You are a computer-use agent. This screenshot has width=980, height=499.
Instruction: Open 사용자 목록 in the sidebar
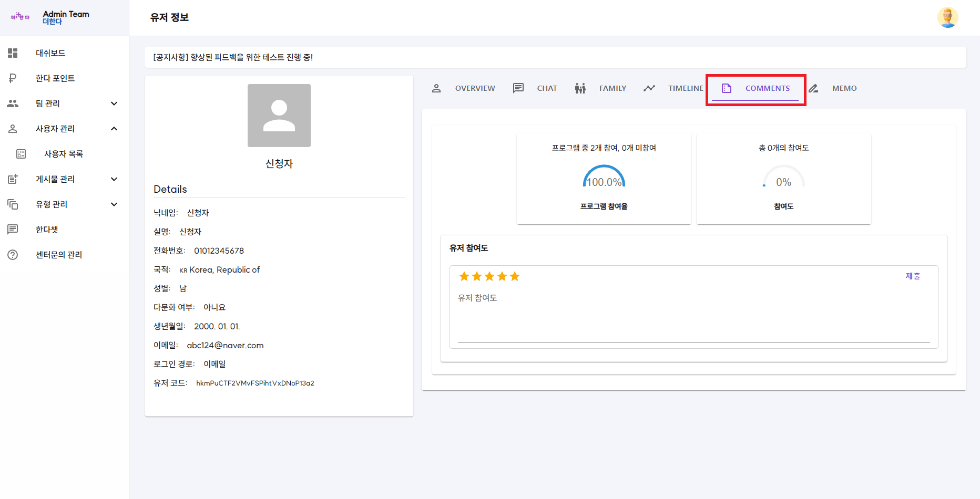click(x=64, y=154)
